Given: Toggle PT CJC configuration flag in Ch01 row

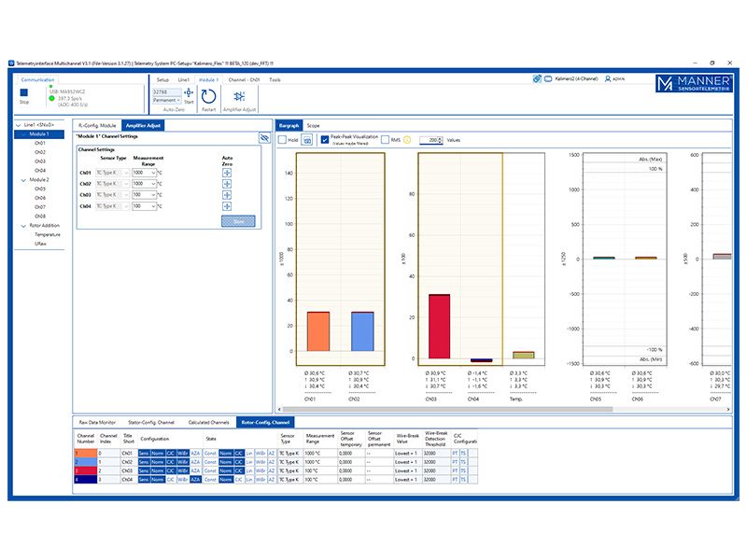Looking at the screenshot, I should [x=455, y=454].
